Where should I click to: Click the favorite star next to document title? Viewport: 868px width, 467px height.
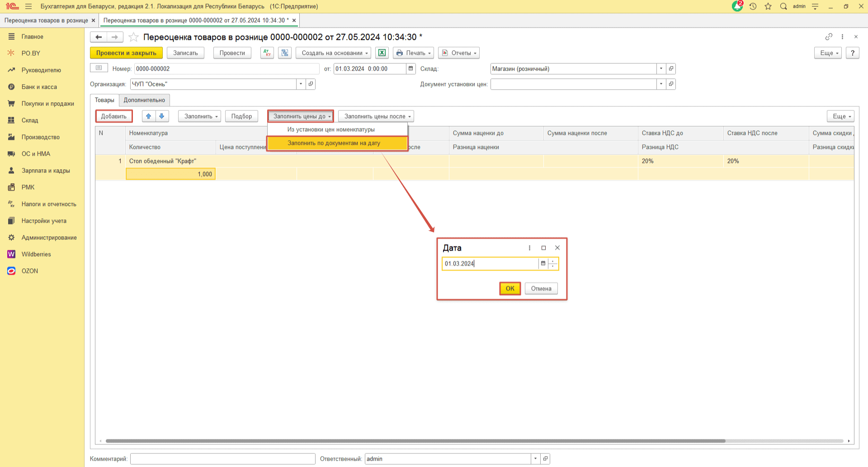click(133, 37)
